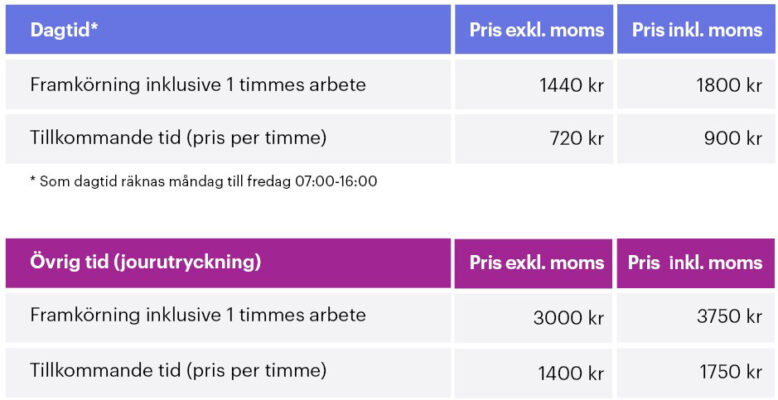Select the purple 'Pris exkl. moms' header

pos(537,263)
